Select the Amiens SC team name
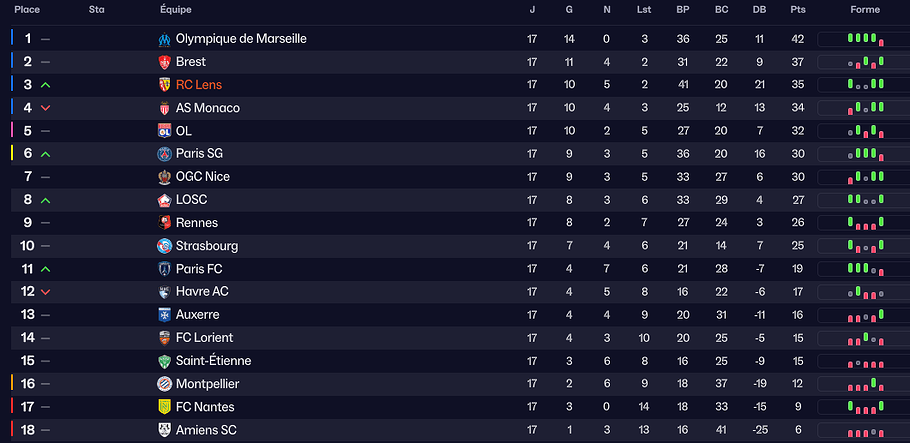The image size is (910, 443). (x=206, y=430)
